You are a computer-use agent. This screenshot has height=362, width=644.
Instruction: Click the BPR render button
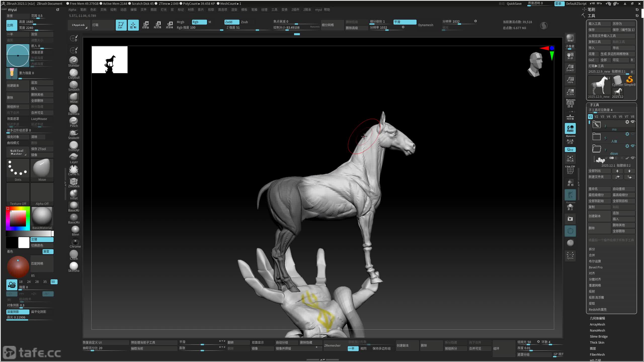pos(570,38)
